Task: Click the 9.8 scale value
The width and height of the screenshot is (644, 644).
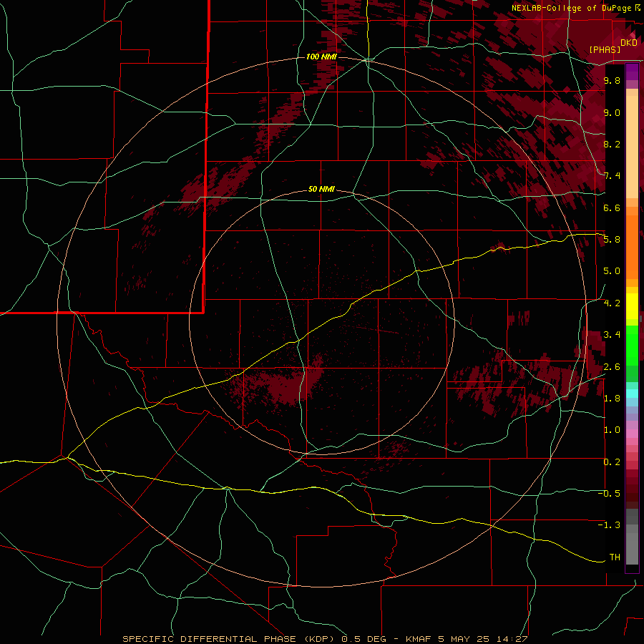Action: click(x=612, y=80)
